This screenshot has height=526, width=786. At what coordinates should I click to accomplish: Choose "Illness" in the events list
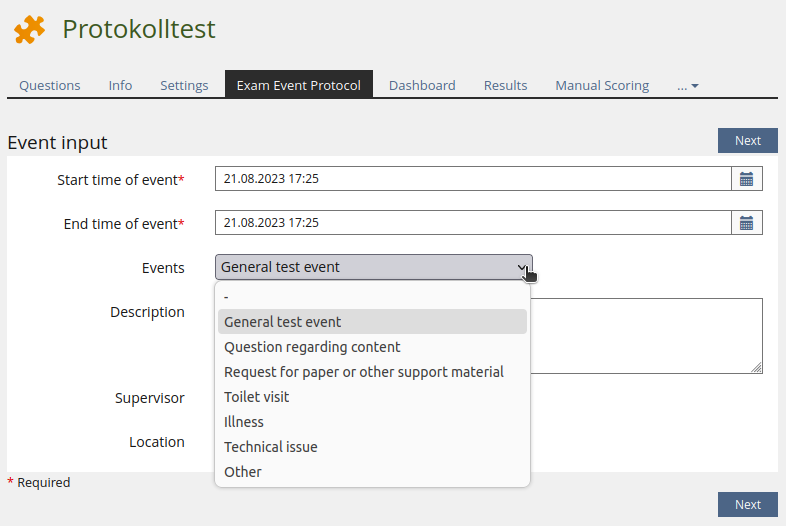coord(244,422)
